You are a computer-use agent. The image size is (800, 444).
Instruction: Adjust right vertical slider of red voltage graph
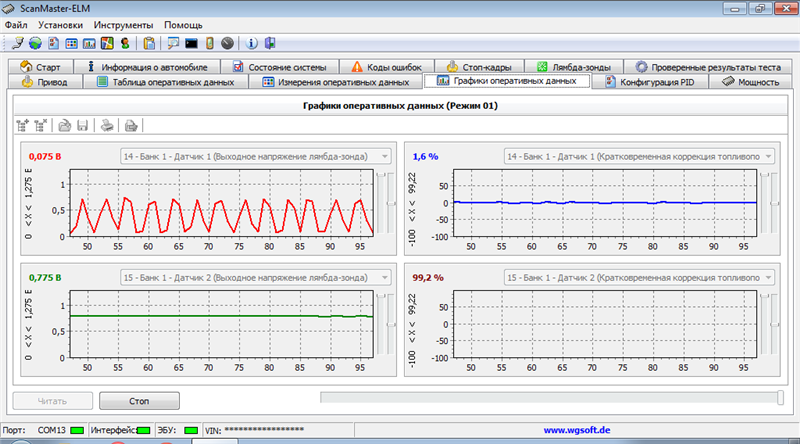[391, 203]
